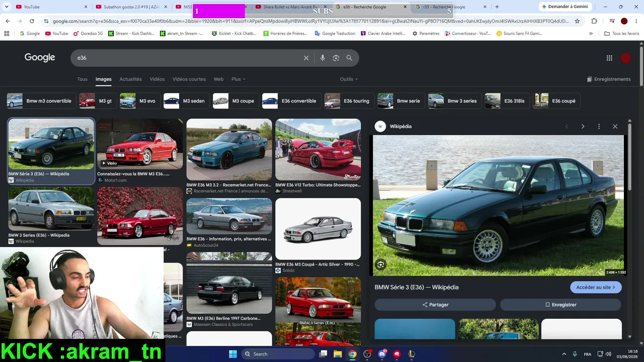
Task: Open a new browser tab
Action: click(497, 7)
